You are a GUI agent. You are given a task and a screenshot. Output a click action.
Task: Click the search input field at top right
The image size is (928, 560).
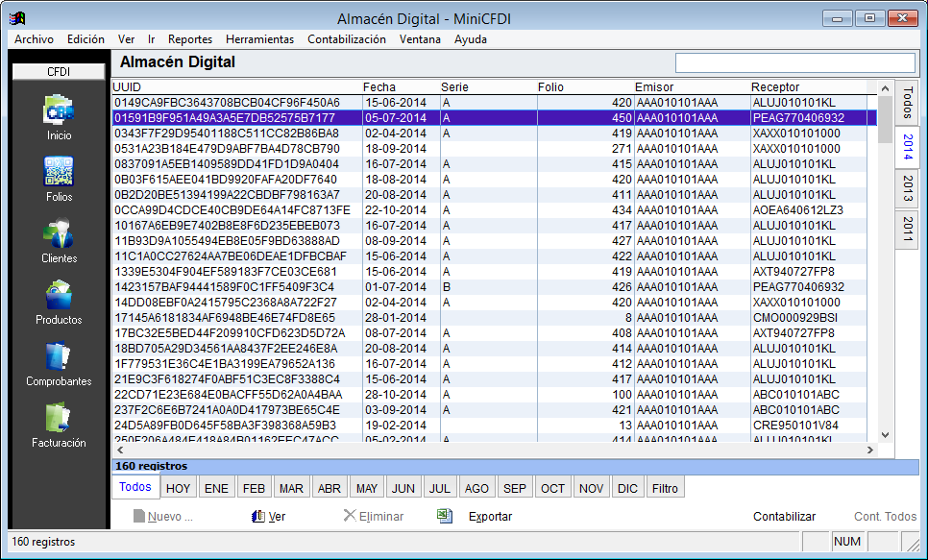point(795,62)
